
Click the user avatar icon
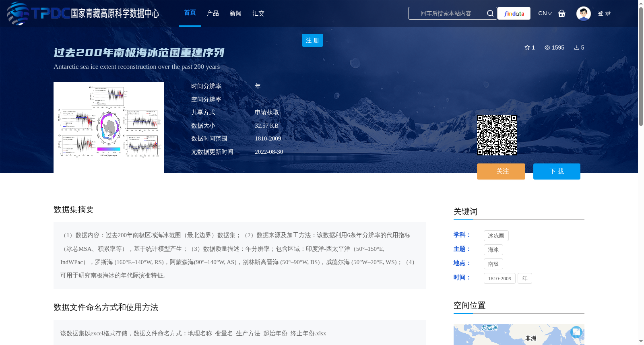point(584,13)
